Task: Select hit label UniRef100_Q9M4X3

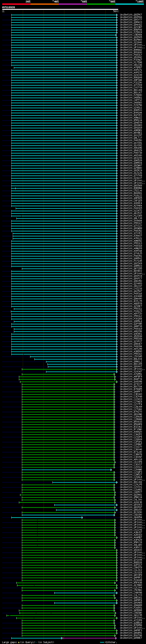Action: 131,22
